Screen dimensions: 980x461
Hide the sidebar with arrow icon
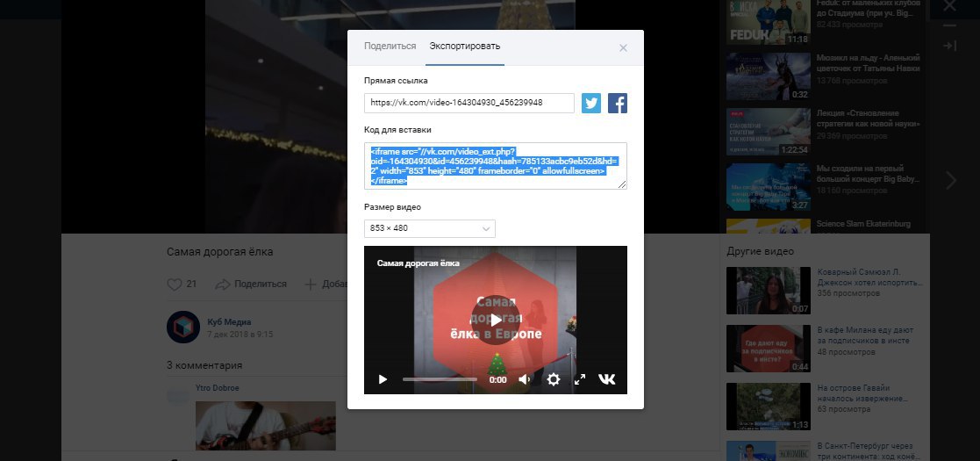click(949, 46)
